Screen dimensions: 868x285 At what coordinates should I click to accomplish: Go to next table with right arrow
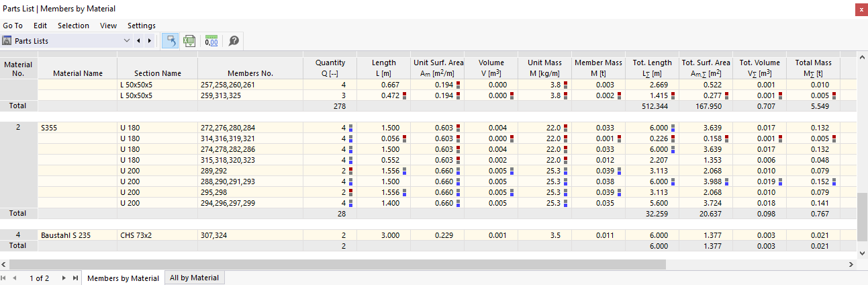coord(149,41)
